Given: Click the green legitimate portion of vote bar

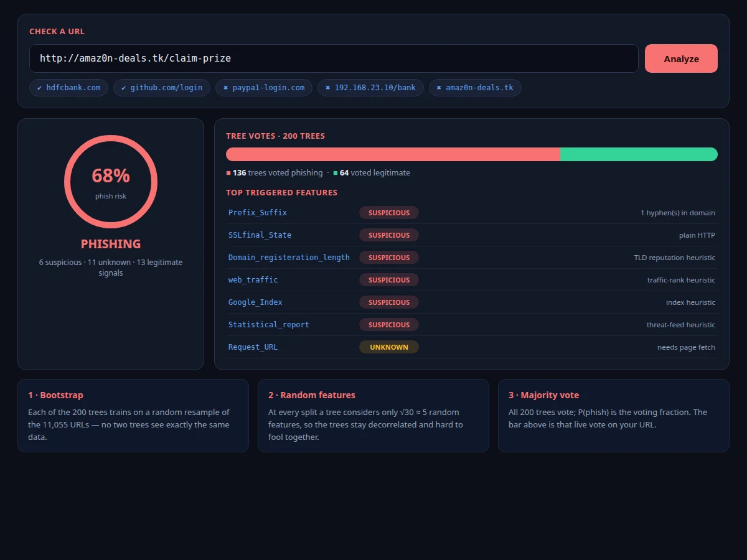Looking at the screenshot, I should (639, 154).
